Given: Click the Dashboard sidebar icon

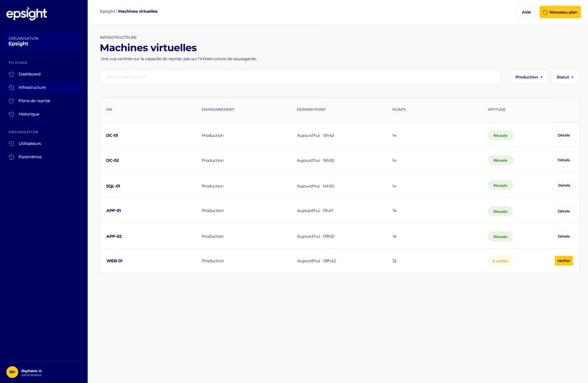Looking at the screenshot, I should (x=11, y=74).
